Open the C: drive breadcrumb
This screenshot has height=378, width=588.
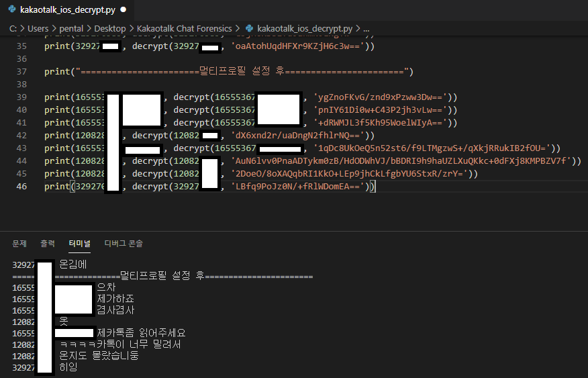(13, 28)
